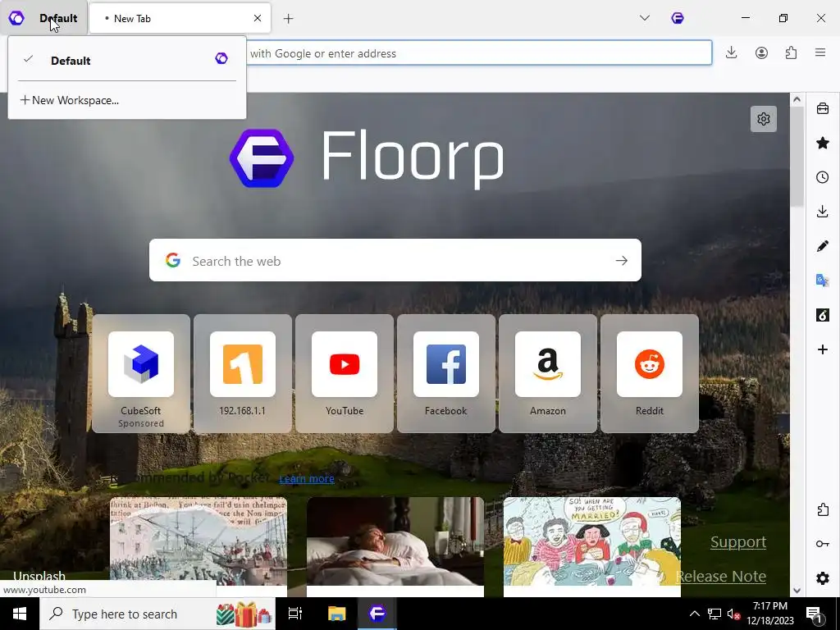The image size is (840, 630).
Task: Expand the list all tabs chevron
Action: 645,18
